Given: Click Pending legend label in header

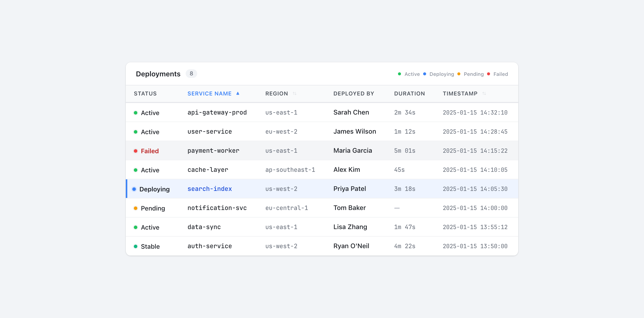Looking at the screenshot, I should pyautogui.click(x=474, y=74).
